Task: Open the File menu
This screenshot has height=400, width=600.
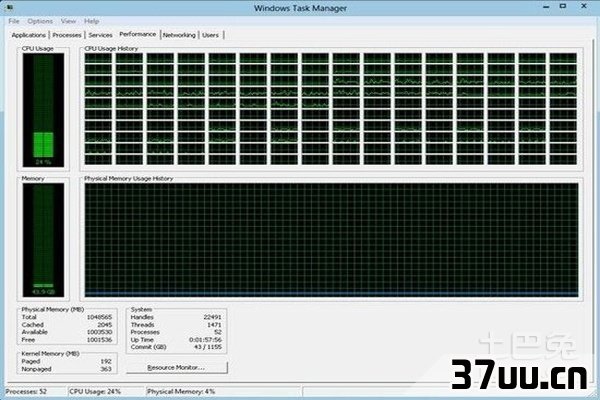Action: click(x=14, y=21)
